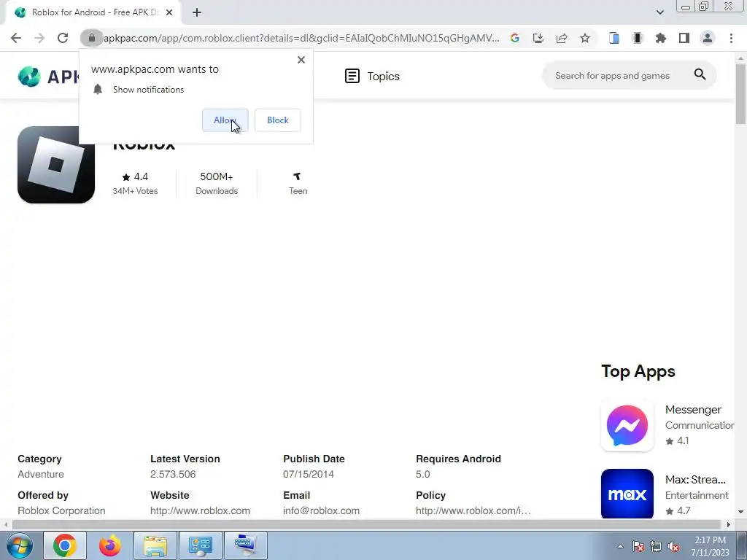Click the 4.4 star rating
The image size is (747, 560).
point(135,176)
